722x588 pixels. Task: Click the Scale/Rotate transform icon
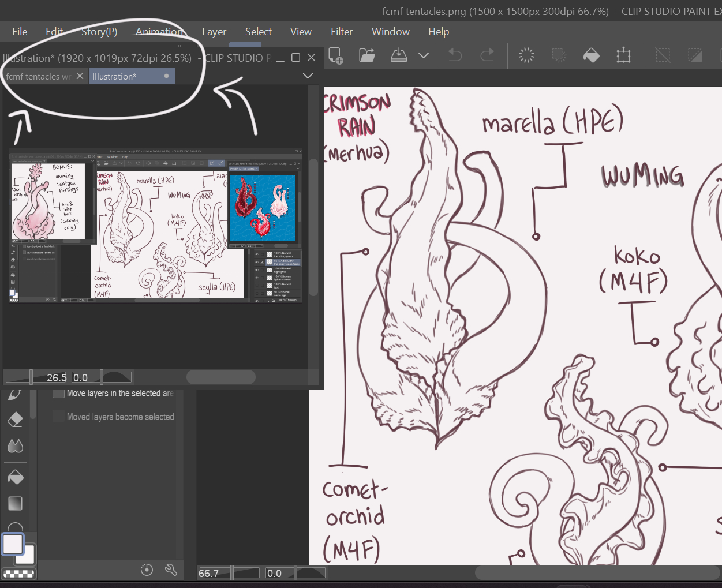[623, 55]
